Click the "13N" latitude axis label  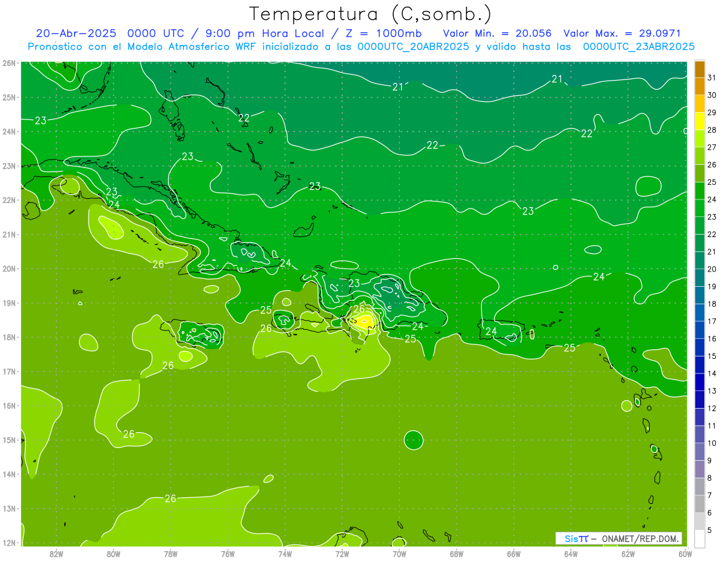pyautogui.click(x=10, y=509)
